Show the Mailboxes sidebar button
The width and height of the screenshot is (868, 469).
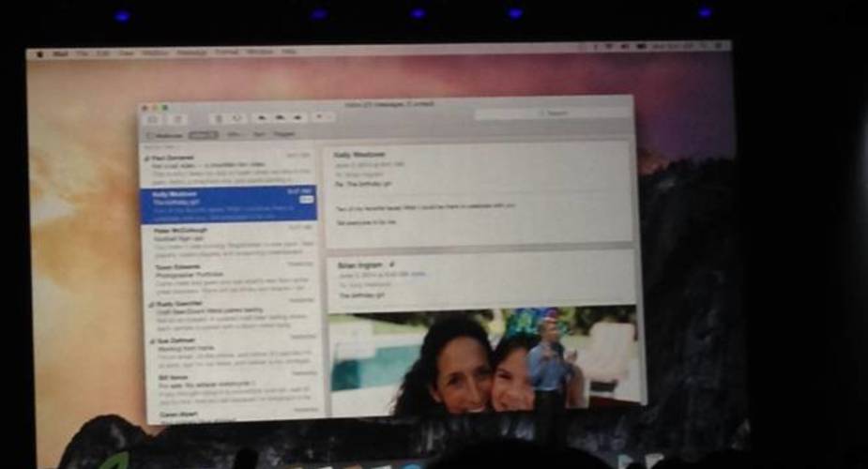[164, 135]
